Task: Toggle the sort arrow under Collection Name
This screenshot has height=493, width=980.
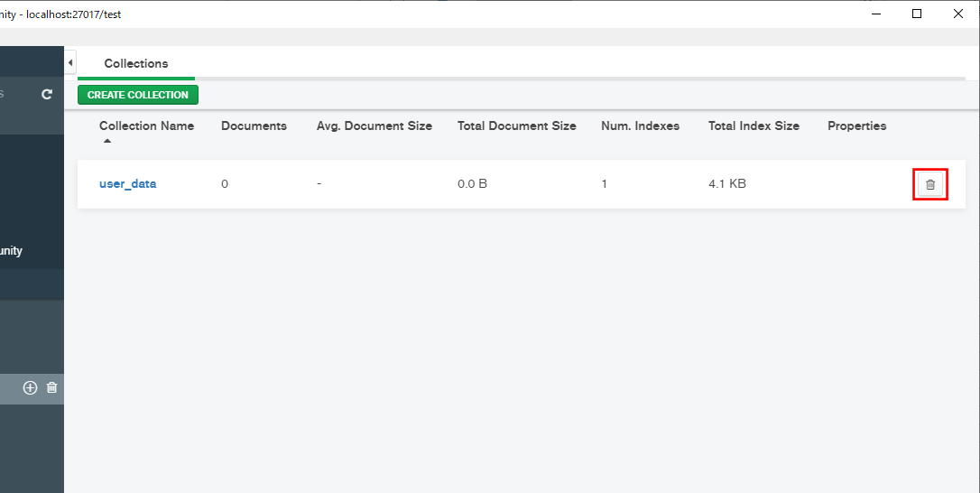Action: click(x=106, y=141)
